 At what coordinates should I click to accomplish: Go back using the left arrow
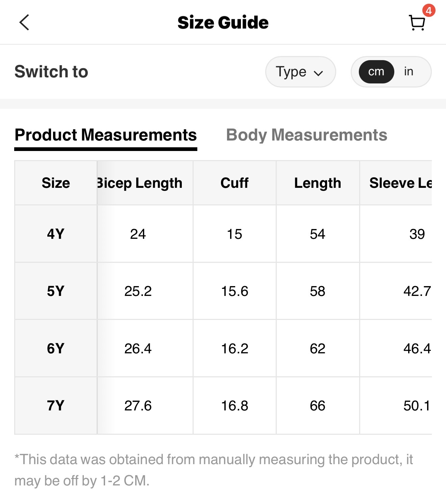pos(24,23)
